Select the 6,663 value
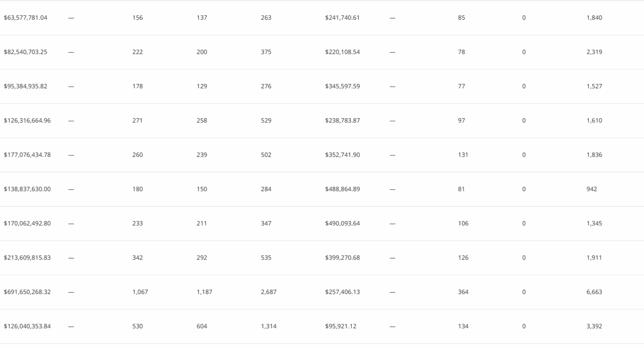The height and width of the screenshot is (348, 644). 594,292
